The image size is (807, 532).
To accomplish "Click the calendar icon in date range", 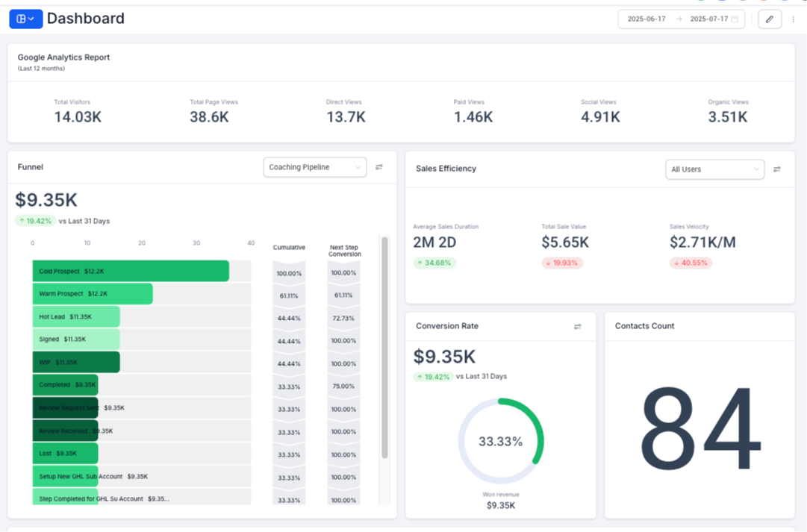I will click(x=735, y=19).
